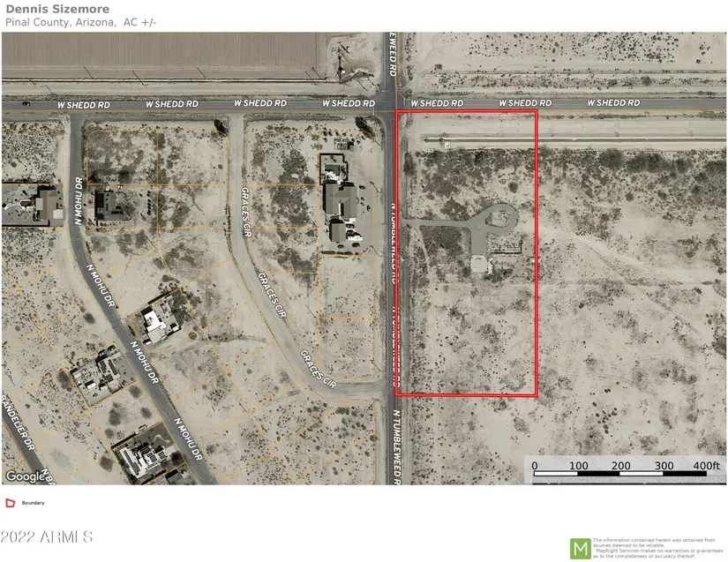Click the large house west of Tumbleweed Rd

[341, 201]
